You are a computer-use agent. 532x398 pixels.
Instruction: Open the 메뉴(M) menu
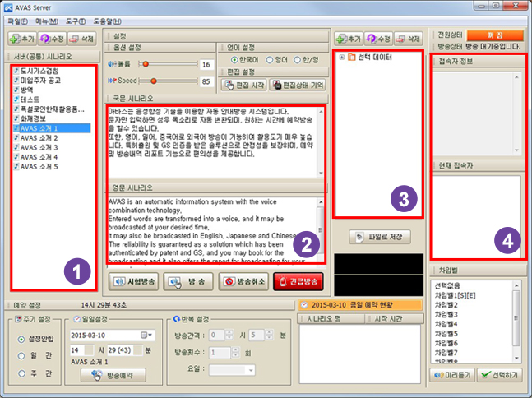click(47, 21)
